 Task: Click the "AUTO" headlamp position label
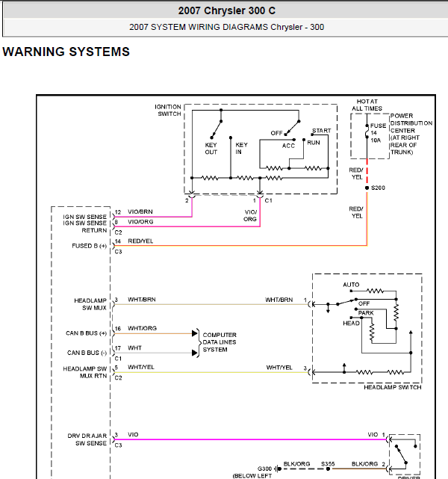351,285
